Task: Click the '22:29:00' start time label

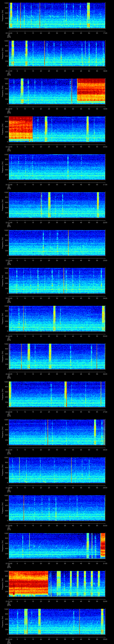Action: point(9,525)
